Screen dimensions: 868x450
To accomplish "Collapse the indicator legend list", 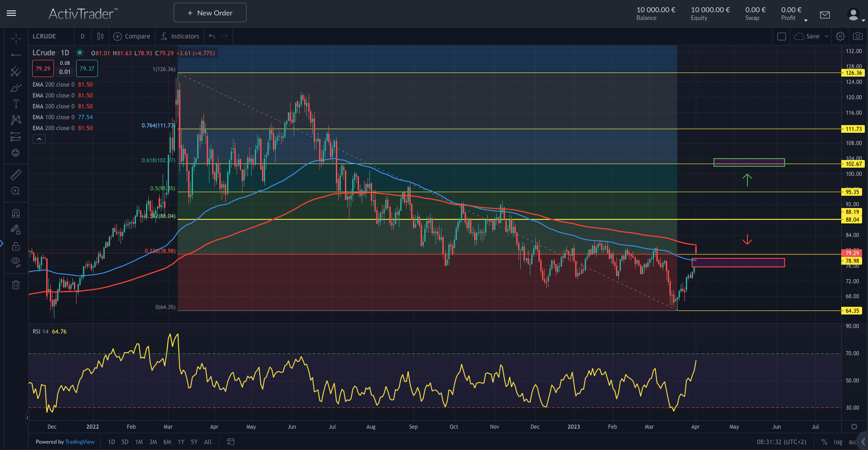I will click(39, 139).
